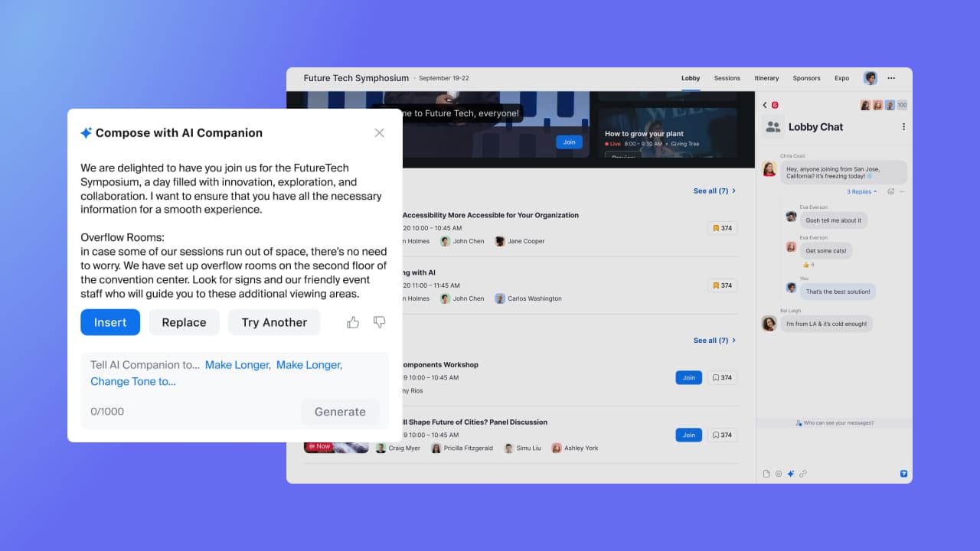Open AI Companion sparkle icon in chat toolbar
Screen dimensions: 980x551
coord(791,474)
